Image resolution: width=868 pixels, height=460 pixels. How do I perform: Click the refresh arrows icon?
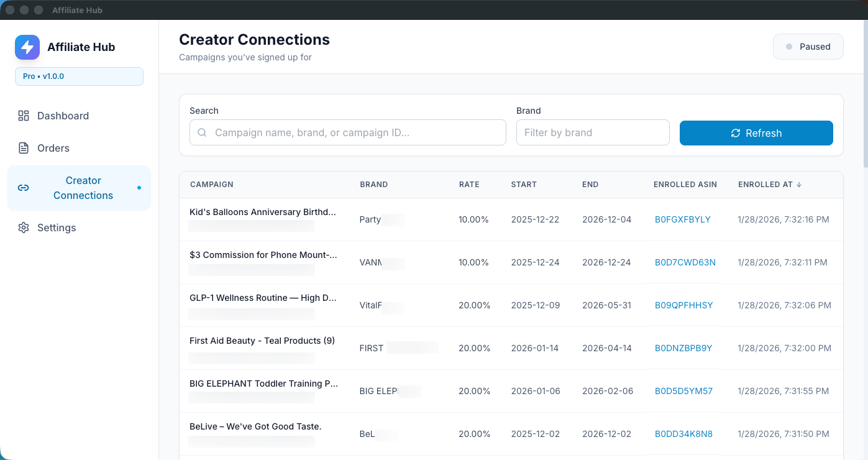click(736, 133)
